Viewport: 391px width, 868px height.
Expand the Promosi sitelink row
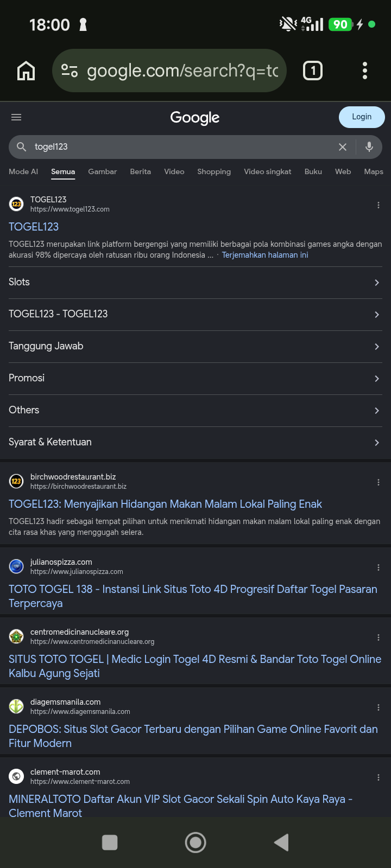[x=195, y=378]
